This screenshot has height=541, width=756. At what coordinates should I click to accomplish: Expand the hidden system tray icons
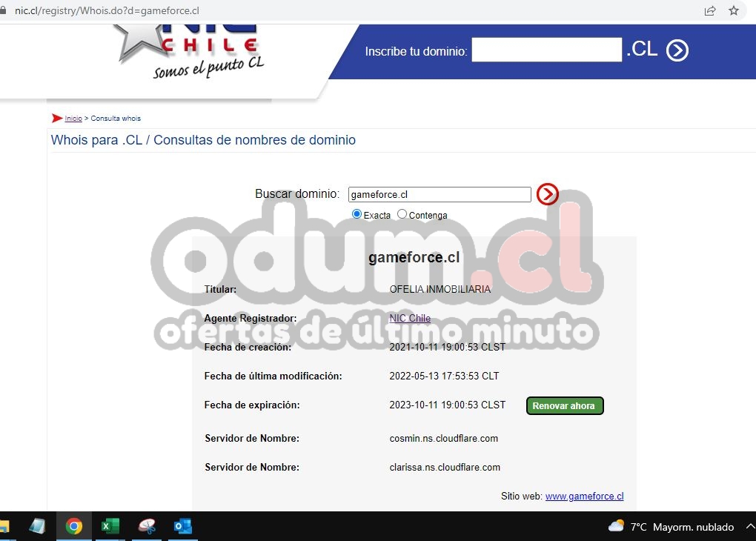pos(750,527)
